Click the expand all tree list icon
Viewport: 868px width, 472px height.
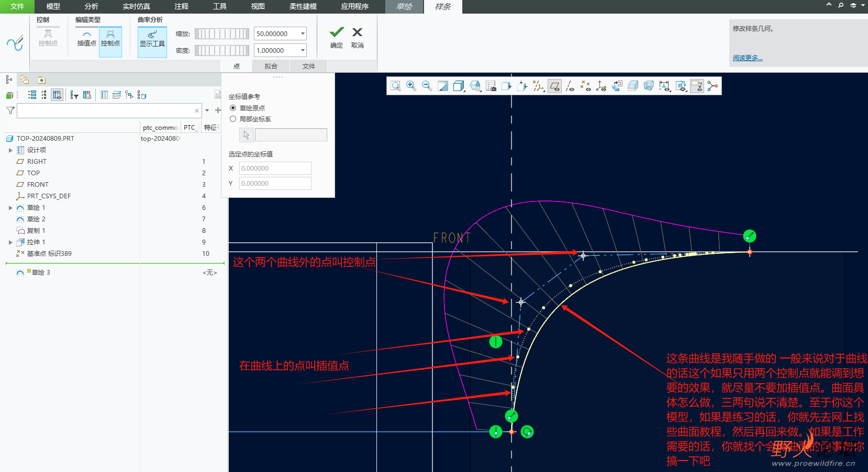coord(32,95)
